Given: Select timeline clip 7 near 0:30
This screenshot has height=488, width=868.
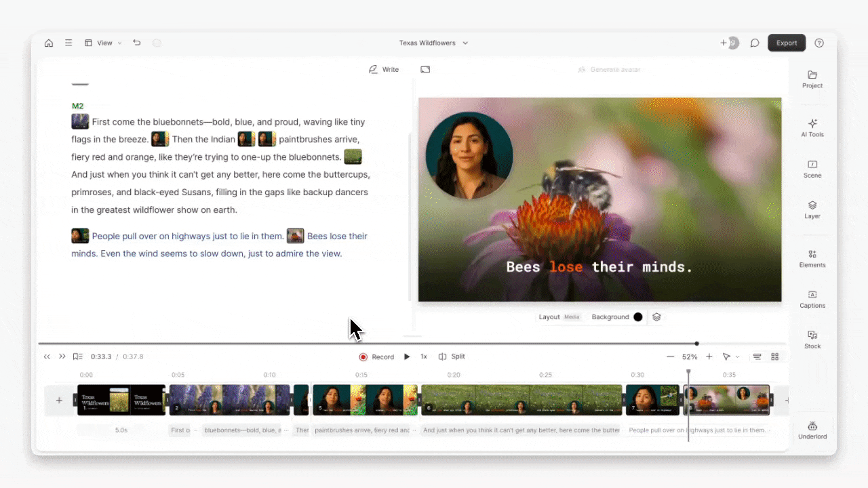Looking at the screenshot, I should 652,400.
